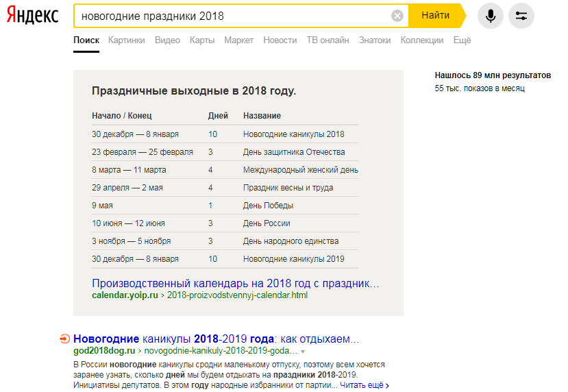Click the red favicon beside god2018dog result
This screenshot has height=392, width=568.
pos(64,339)
